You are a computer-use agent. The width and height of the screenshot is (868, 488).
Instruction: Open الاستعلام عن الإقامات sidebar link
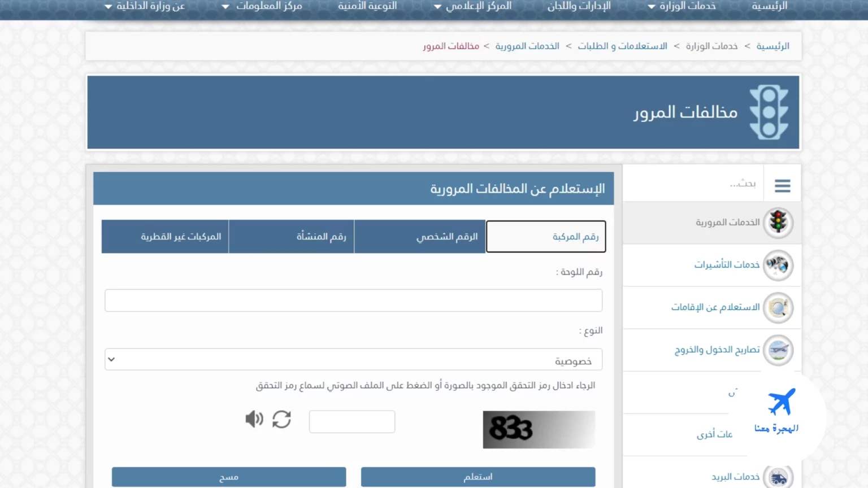click(x=715, y=307)
